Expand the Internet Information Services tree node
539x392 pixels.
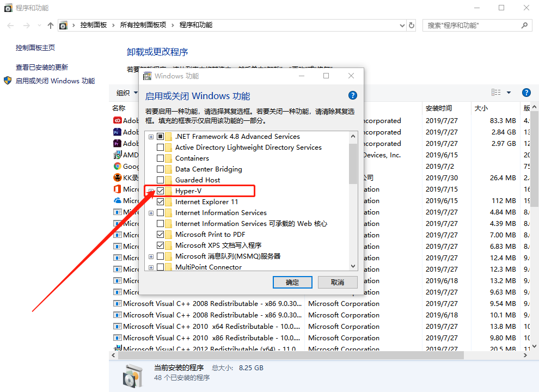point(151,213)
